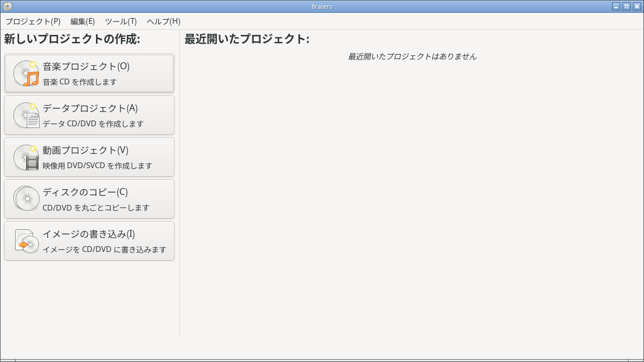Screen dimensions: 644x362
Task: Minimize the Brasero window
Action: [616, 6]
